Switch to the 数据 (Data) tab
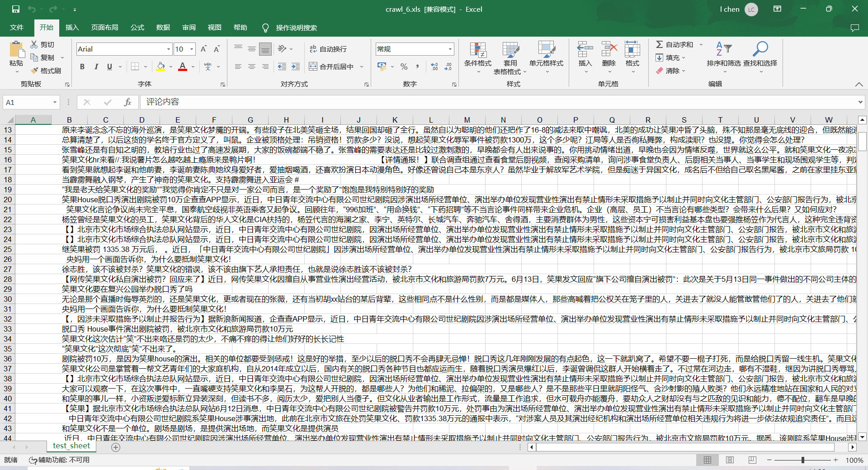This screenshot has height=470, width=868. (163, 28)
